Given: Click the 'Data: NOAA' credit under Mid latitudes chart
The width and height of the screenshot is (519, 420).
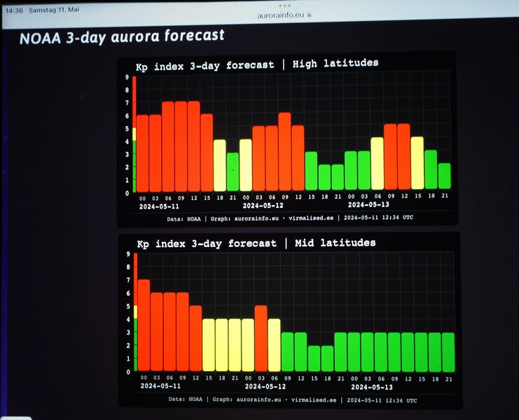Looking at the screenshot, I should click(185, 400).
